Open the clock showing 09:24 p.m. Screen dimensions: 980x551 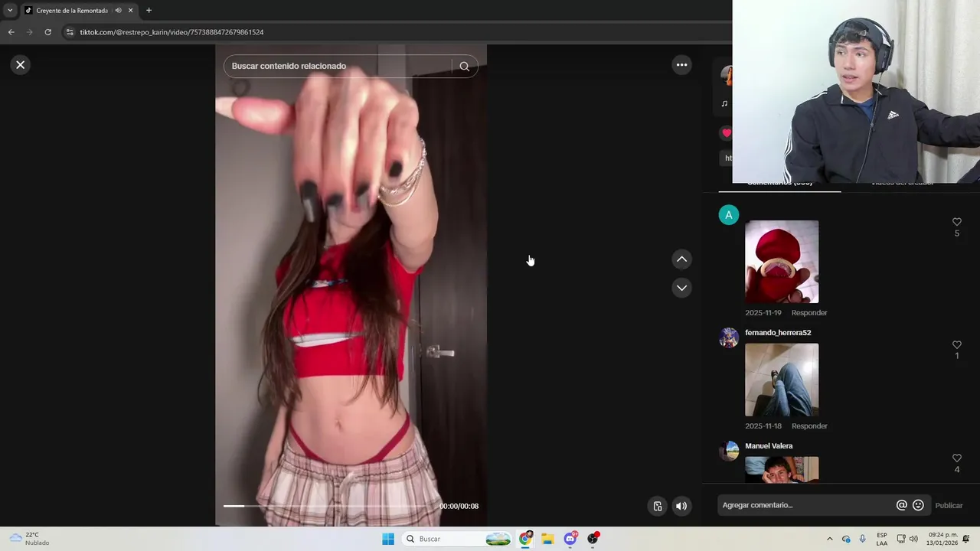(x=942, y=539)
